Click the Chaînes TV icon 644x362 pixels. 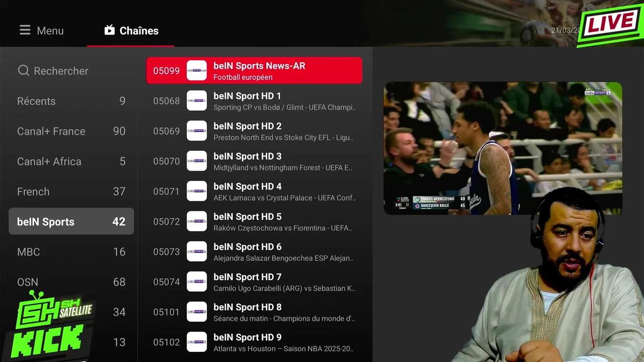[110, 30]
